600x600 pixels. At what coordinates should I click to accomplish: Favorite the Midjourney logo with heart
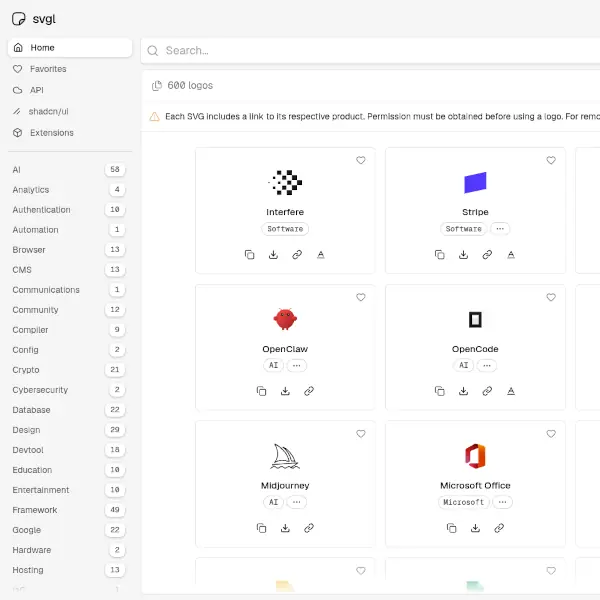(360, 434)
